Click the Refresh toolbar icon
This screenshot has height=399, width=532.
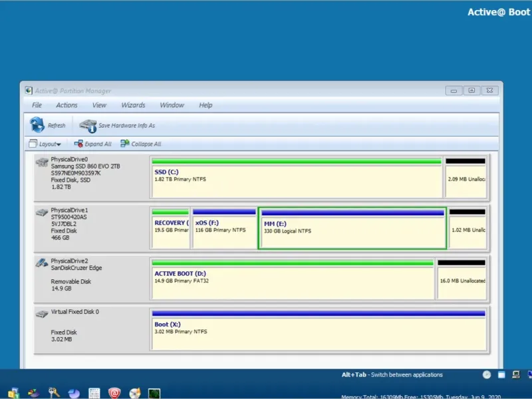(37, 125)
